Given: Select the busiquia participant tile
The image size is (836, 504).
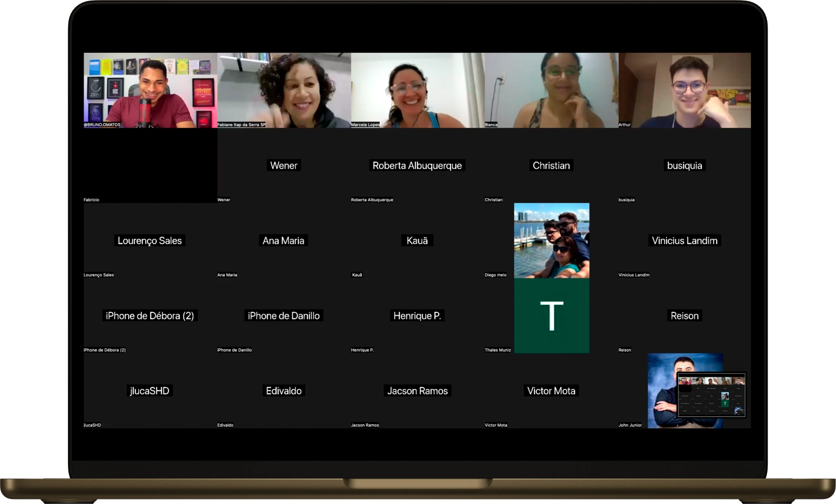Looking at the screenshot, I should (684, 165).
